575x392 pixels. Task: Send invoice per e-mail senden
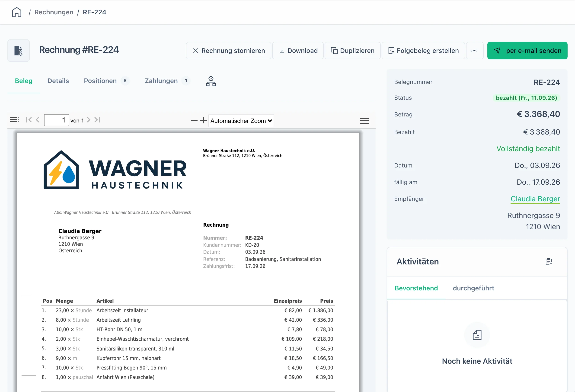click(x=527, y=51)
